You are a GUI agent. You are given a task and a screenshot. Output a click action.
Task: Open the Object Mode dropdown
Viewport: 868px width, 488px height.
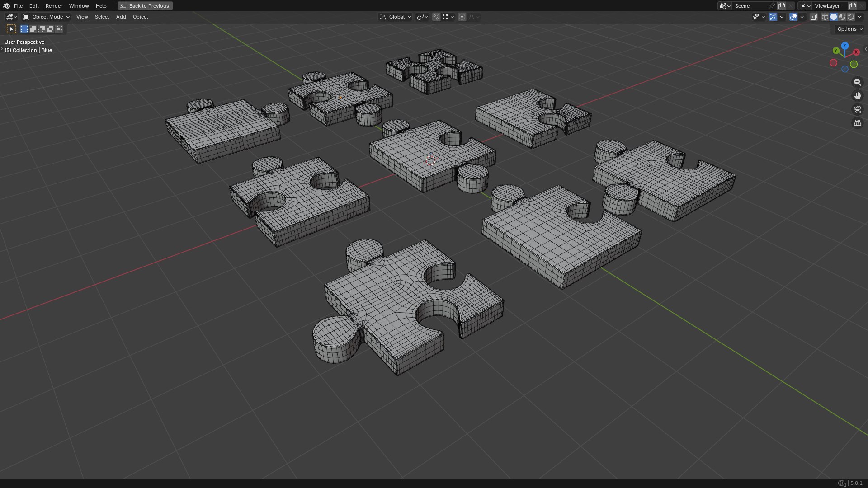pyautogui.click(x=46, y=17)
